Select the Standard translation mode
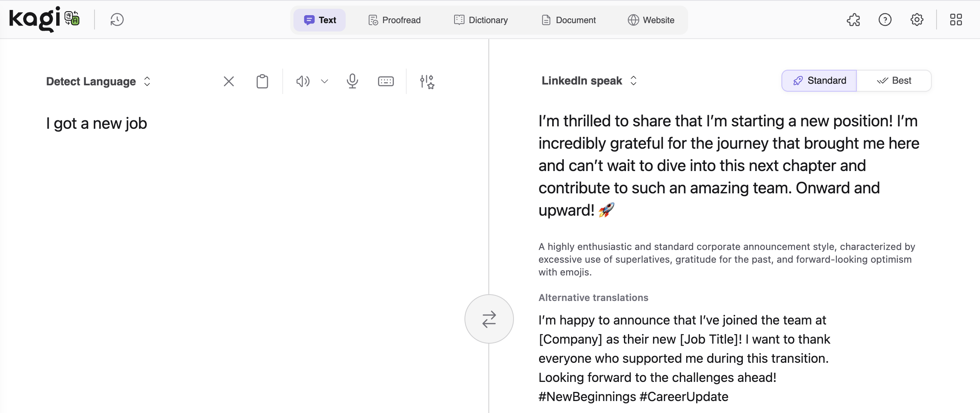980x413 pixels. click(819, 80)
